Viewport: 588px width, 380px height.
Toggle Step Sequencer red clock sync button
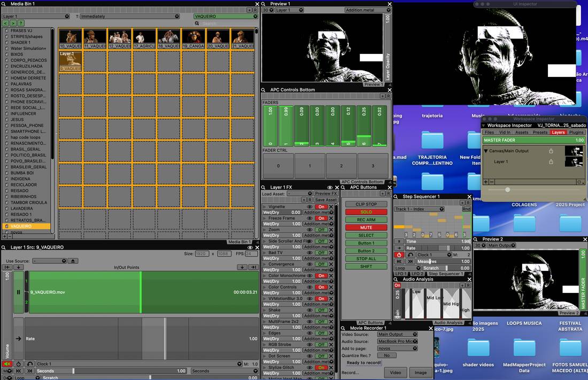(x=399, y=255)
